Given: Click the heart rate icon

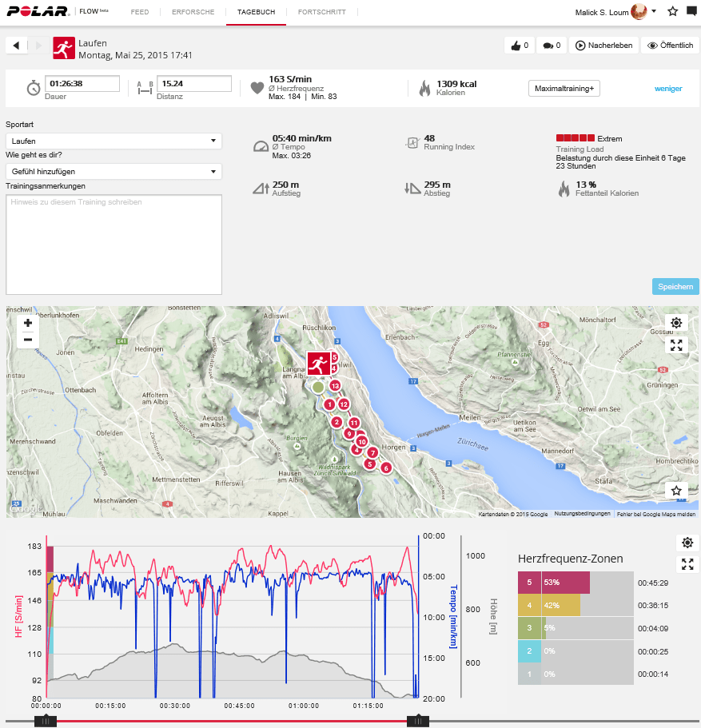Looking at the screenshot, I should (x=256, y=89).
